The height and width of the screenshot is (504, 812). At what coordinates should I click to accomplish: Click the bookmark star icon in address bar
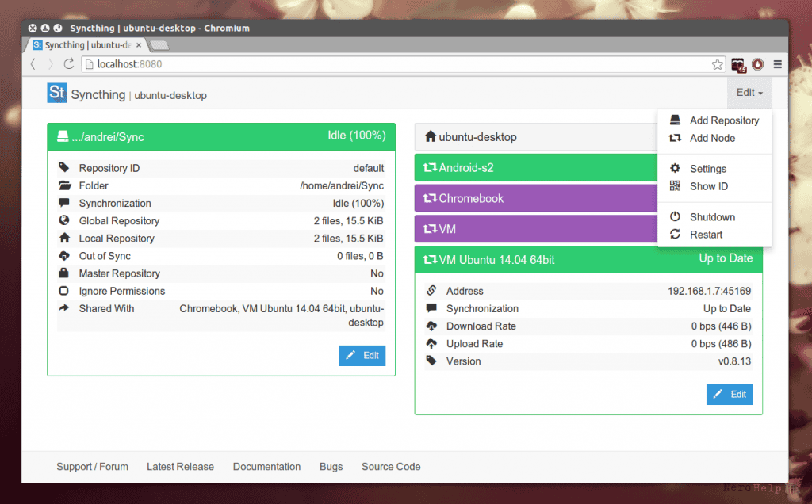coord(717,64)
